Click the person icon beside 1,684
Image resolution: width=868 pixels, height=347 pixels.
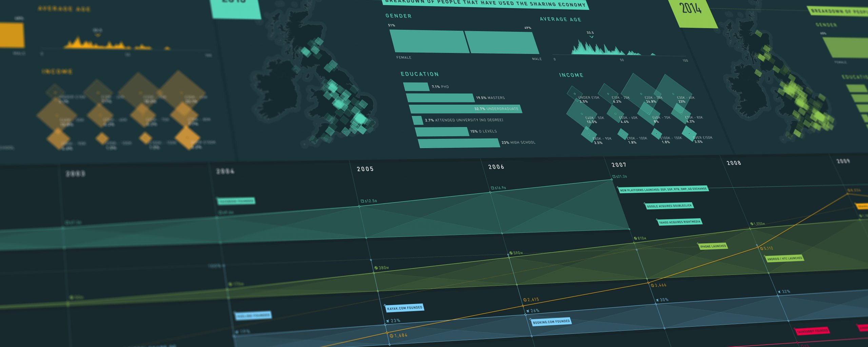[391, 336]
